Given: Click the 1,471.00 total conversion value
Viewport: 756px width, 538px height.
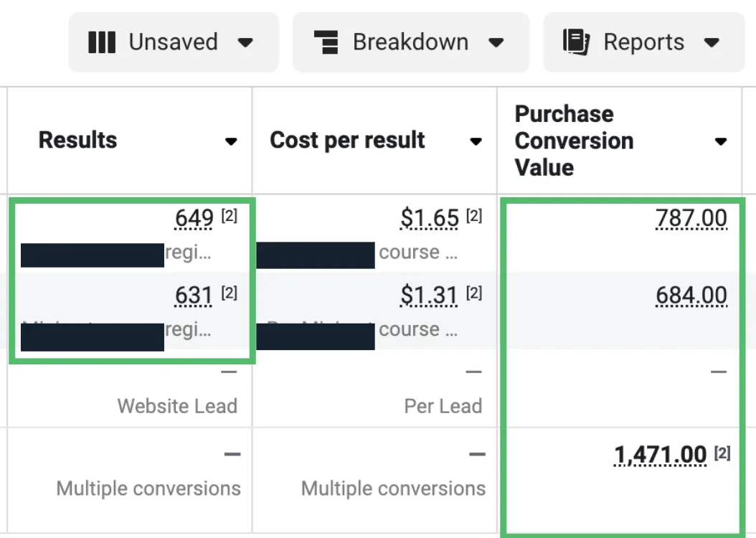Looking at the screenshot, I should coord(660,455).
